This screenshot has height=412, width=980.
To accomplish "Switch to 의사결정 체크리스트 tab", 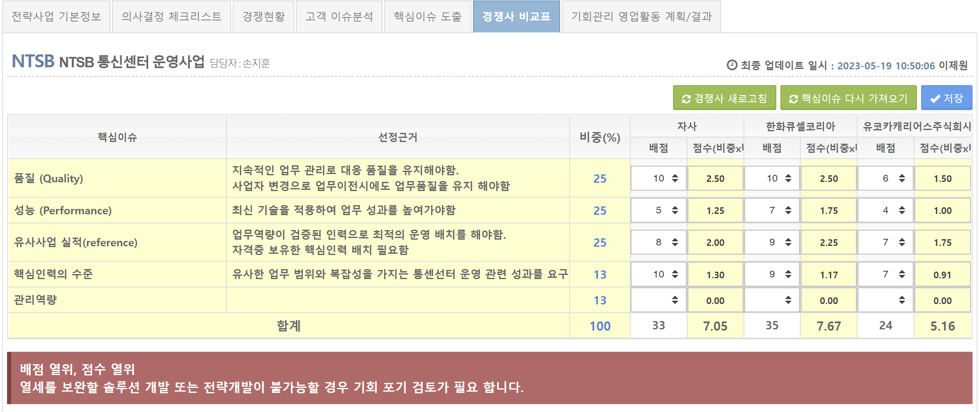I will coord(171,17).
